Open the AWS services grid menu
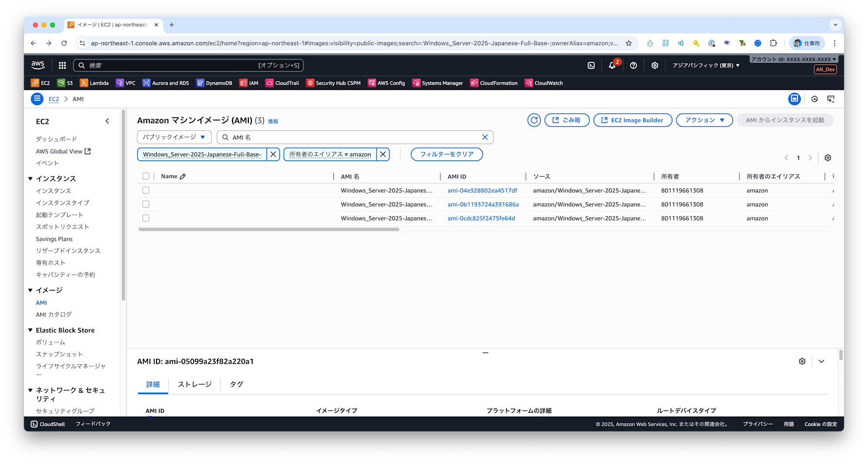 (x=62, y=65)
